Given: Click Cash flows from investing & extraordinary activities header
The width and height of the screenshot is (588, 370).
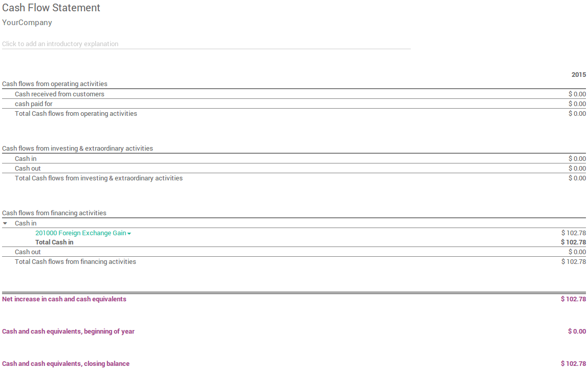Looking at the screenshot, I should click(x=77, y=148).
